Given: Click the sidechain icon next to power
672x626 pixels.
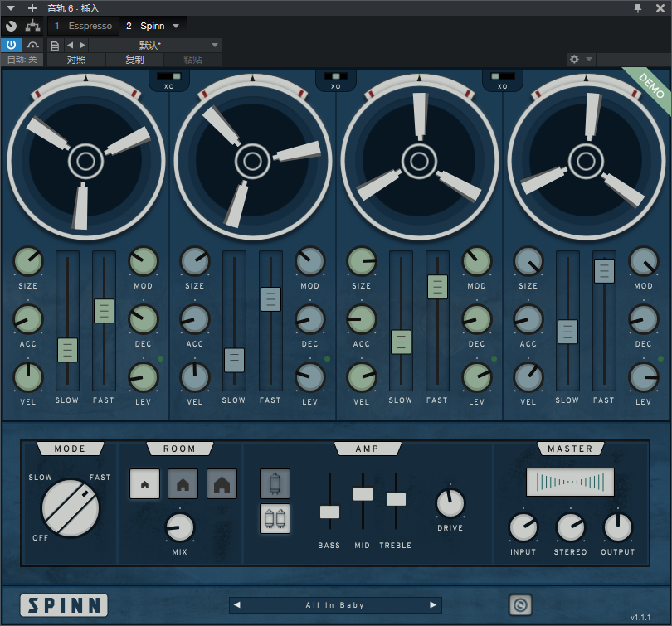Looking at the screenshot, I should [x=32, y=45].
